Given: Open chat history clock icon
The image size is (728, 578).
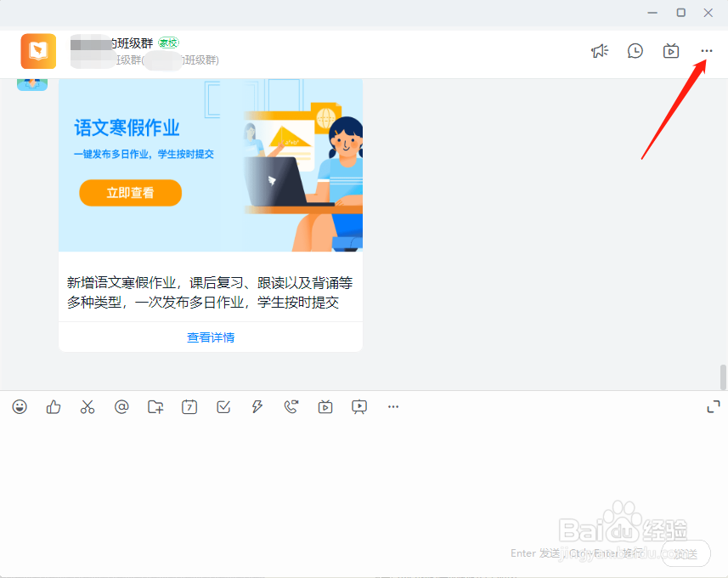Looking at the screenshot, I should pos(635,51).
